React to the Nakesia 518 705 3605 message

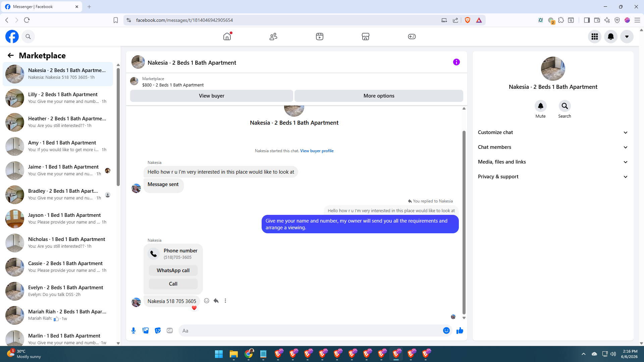click(x=207, y=301)
